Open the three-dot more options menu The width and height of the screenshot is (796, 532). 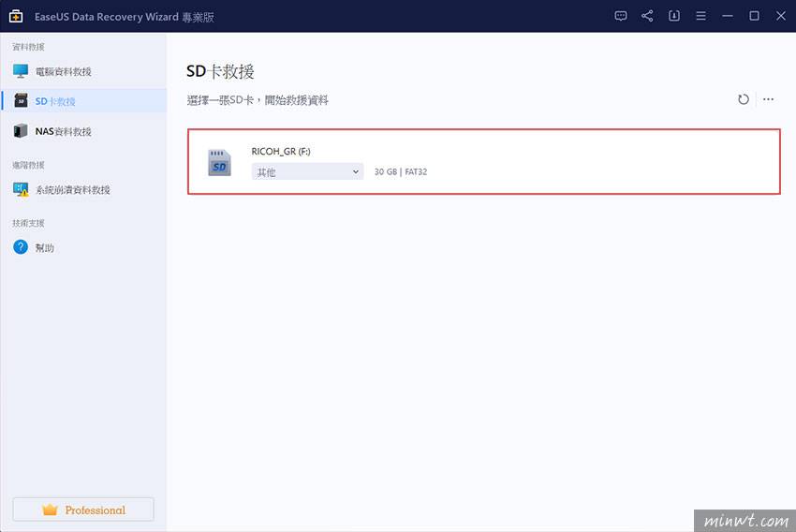pyautogui.click(x=768, y=99)
